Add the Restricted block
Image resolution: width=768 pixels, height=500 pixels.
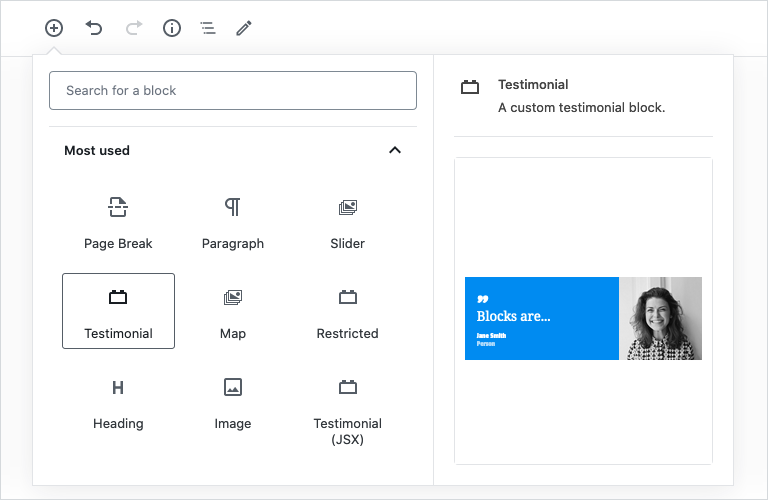pos(347,311)
